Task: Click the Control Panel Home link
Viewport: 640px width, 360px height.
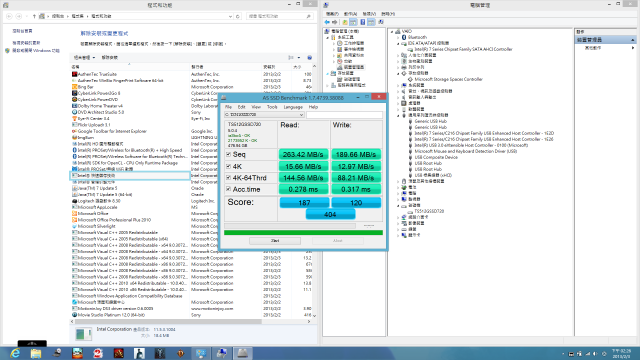Action: pos(22,31)
